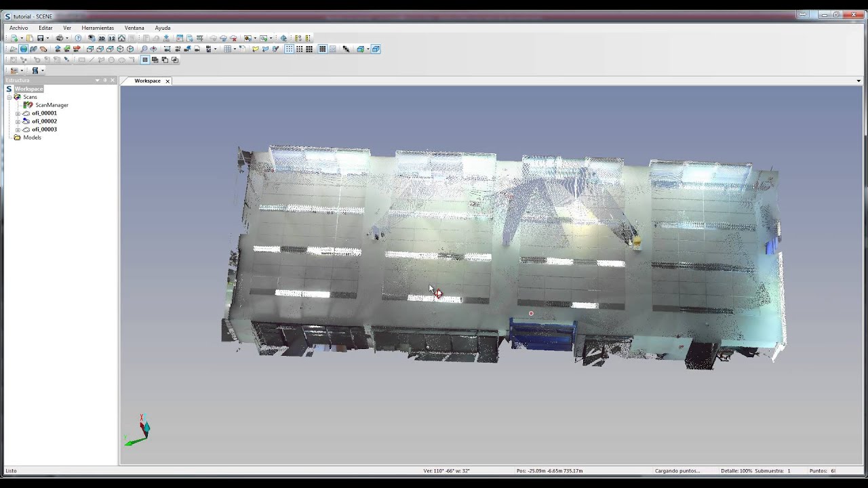Click the Print icon
The width and height of the screenshot is (868, 488).
pyautogui.click(x=60, y=38)
